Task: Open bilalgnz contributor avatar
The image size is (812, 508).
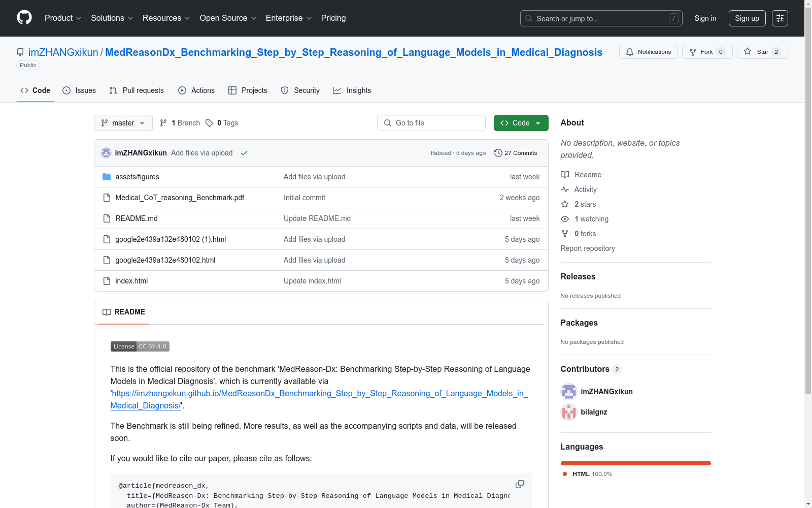Action: (569, 412)
